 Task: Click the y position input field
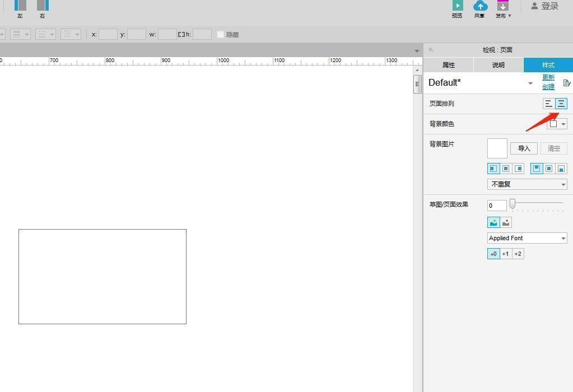tap(137, 34)
